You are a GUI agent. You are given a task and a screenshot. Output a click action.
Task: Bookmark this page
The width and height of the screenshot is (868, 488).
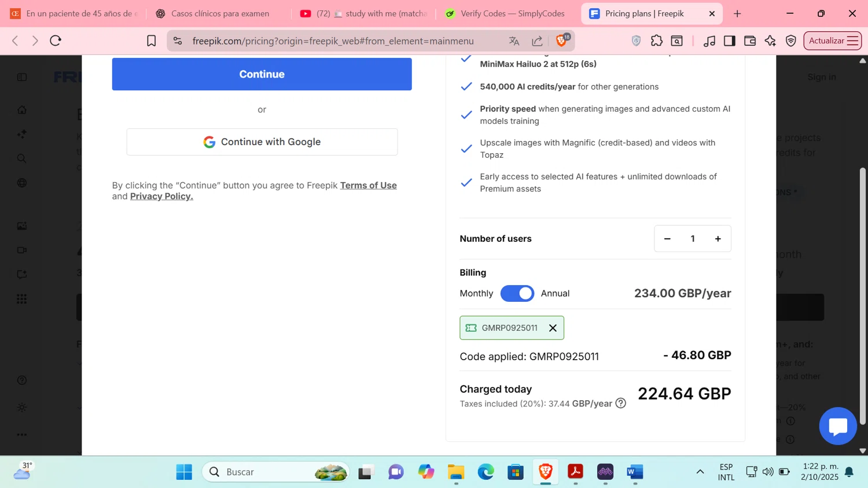[152, 40]
